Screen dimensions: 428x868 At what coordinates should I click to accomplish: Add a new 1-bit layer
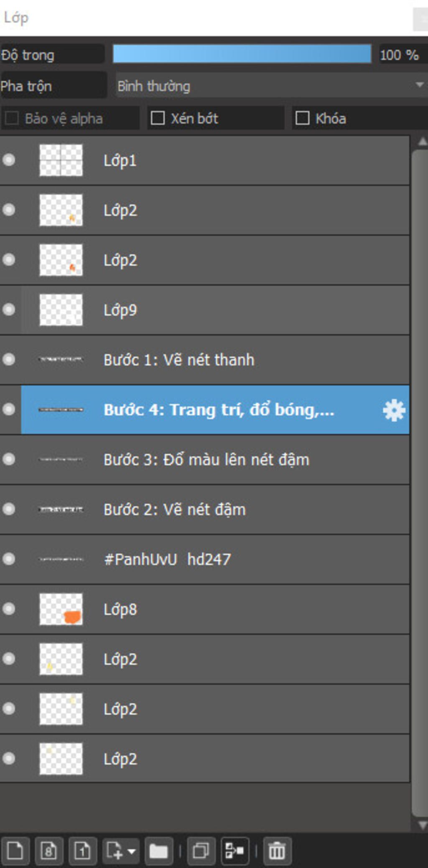[x=83, y=851]
